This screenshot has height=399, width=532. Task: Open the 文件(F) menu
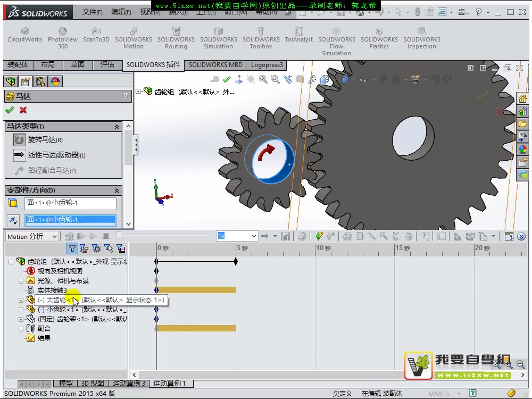[93, 12]
